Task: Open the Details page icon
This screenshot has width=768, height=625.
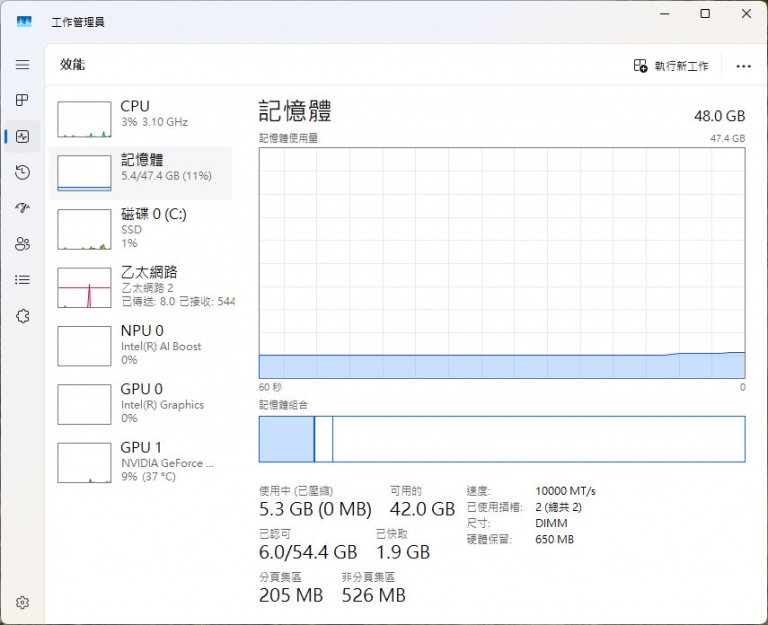Action: tap(22, 280)
